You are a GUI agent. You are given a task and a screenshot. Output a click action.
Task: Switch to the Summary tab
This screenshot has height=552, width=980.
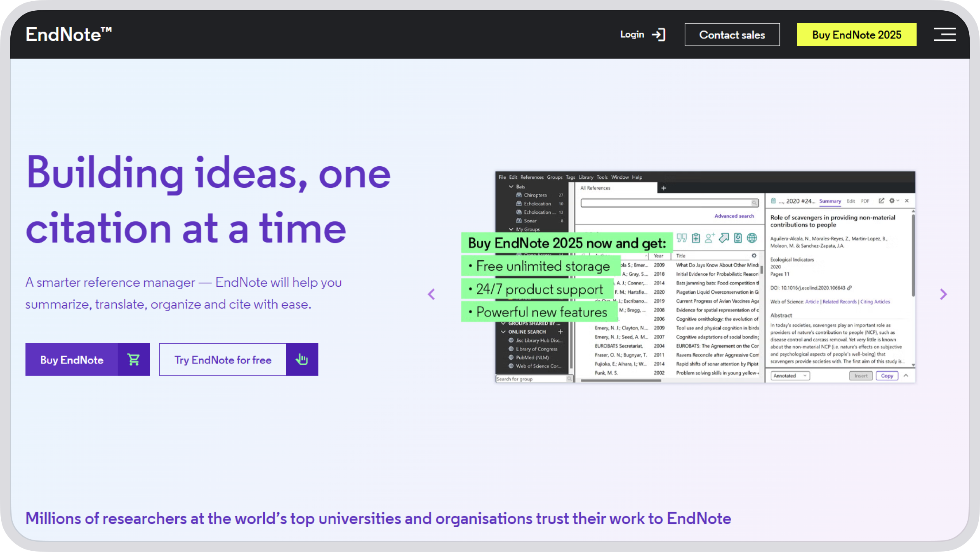(x=830, y=201)
